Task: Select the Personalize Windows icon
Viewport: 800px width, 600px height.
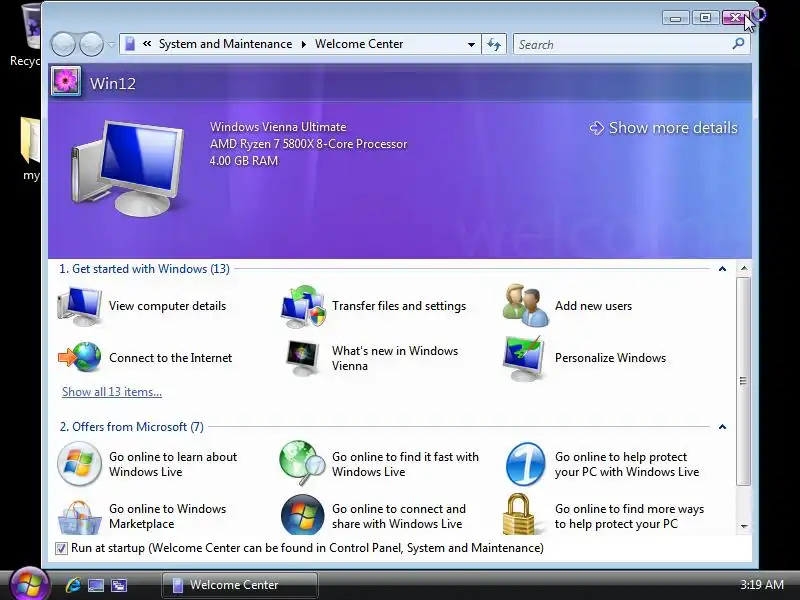Action: tap(524, 358)
